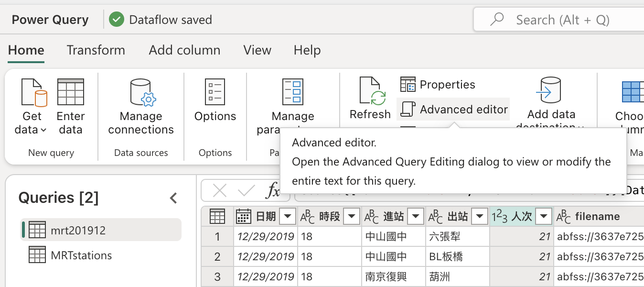Open the 出站 column filter dropdown
Image resolution: width=644 pixels, height=287 pixels.
coord(480,217)
